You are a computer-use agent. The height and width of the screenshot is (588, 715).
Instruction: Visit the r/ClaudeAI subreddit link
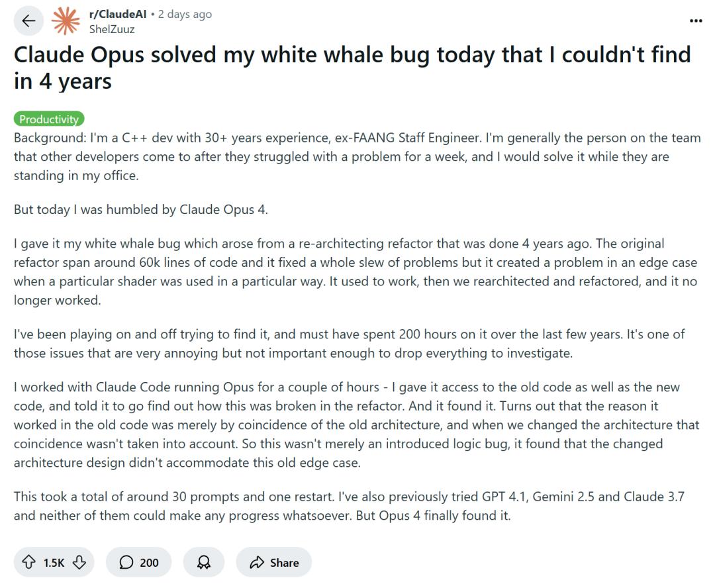pyautogui.click(x=117, y=14)
